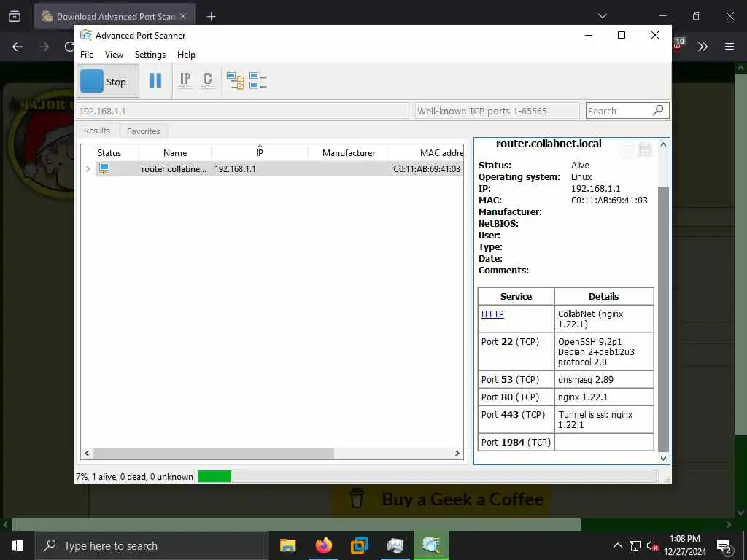Screen dimensions: 747x560
Task: Click the results list right scroll arrow
Action: 457,454
